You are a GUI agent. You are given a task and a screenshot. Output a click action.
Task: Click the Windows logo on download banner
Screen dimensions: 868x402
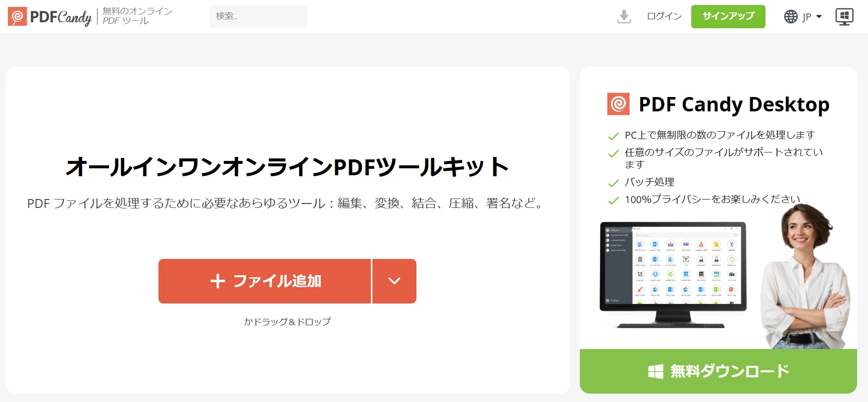(656, 371)
